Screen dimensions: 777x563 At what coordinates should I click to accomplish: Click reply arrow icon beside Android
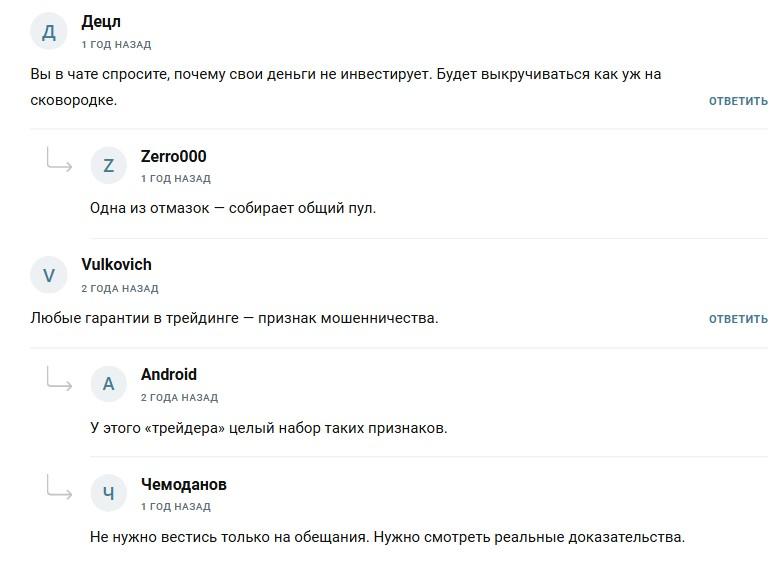[x=59, y=379]
